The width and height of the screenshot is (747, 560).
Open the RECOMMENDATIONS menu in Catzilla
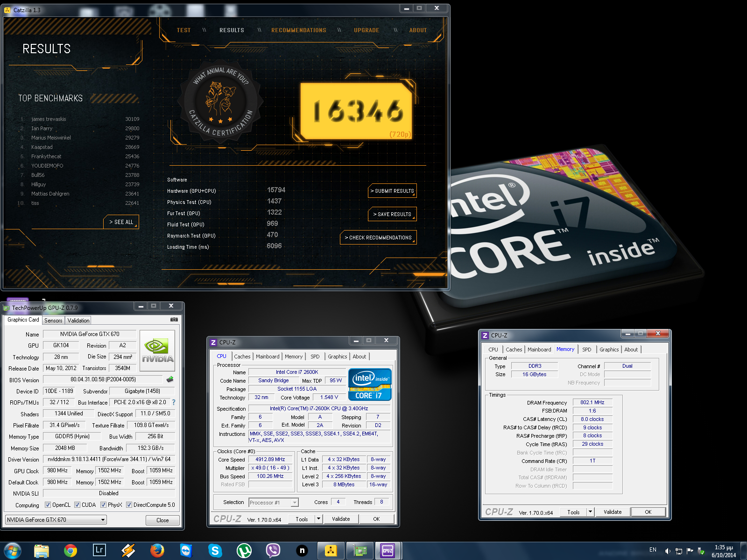point(299,30)
